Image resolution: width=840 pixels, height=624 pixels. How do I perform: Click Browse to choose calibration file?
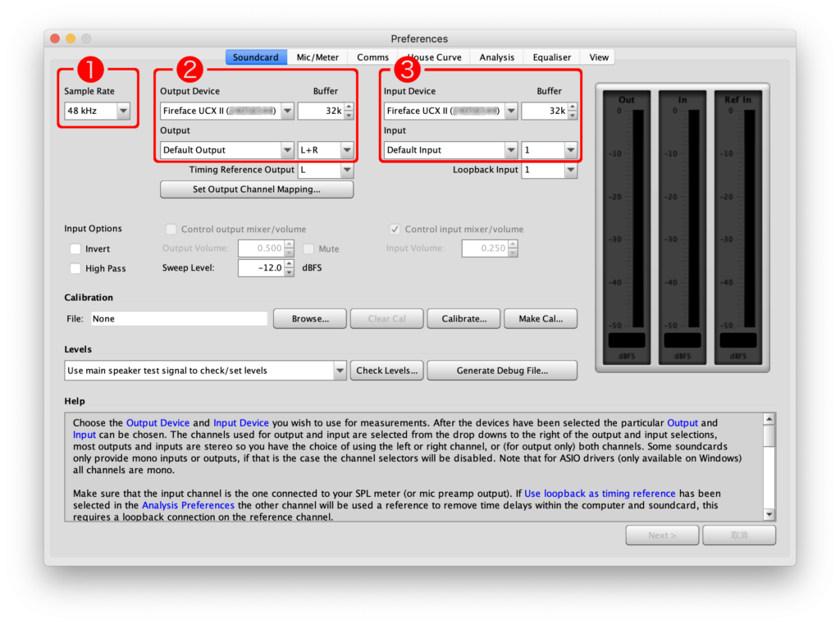pos(310,318)
